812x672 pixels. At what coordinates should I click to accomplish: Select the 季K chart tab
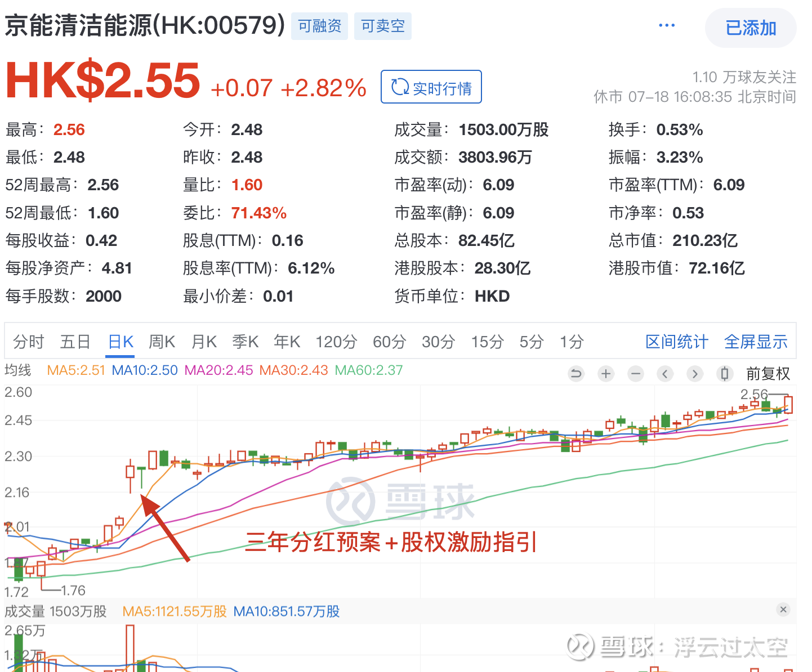[x=246, y=342]
